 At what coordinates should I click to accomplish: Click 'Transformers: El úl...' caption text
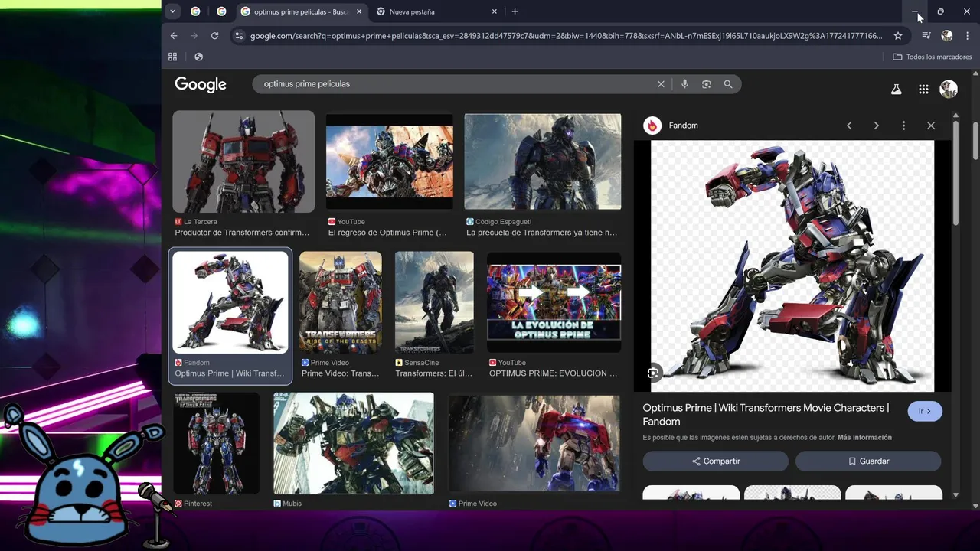[434, 373]
